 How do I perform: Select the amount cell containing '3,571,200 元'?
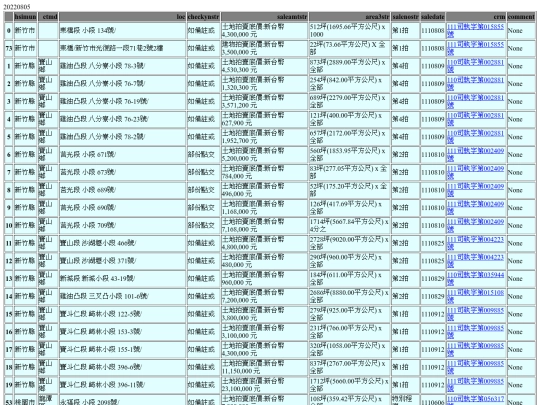point(264,101)
